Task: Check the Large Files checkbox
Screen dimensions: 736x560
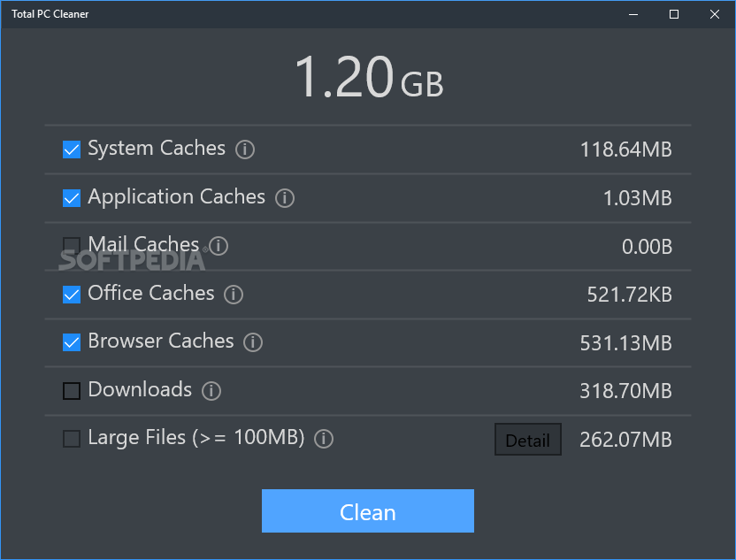Action: (x=71, y=439)
